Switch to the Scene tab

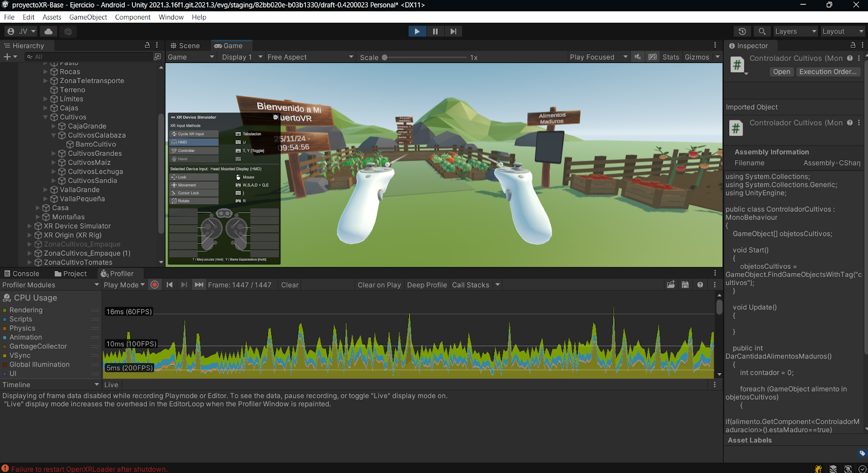click(x=185, y=46)
